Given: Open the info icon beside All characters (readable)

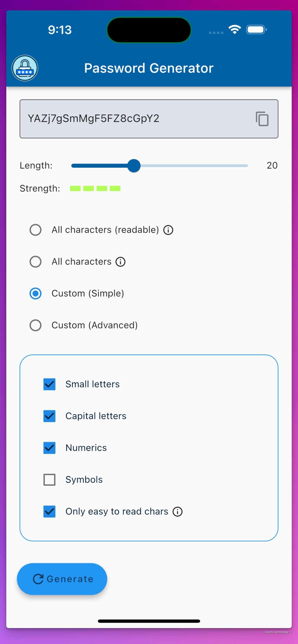Looking at the screenshot, I should click(x=168, y=230).
